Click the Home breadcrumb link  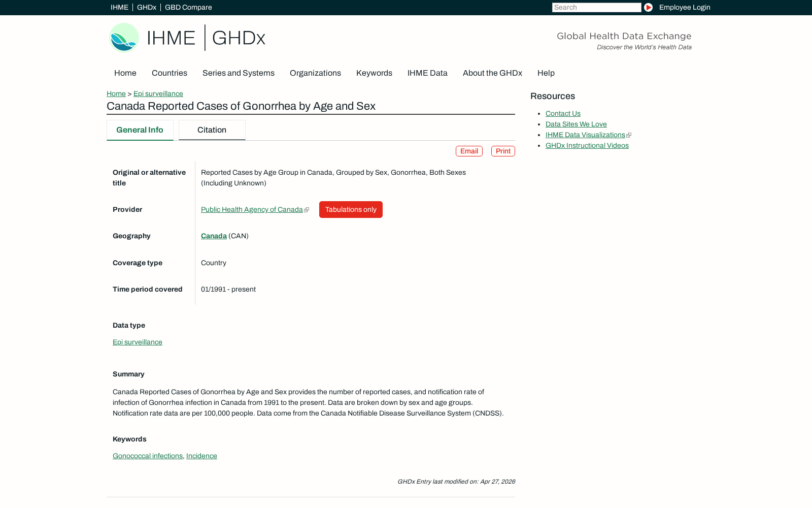click(116, 94)
